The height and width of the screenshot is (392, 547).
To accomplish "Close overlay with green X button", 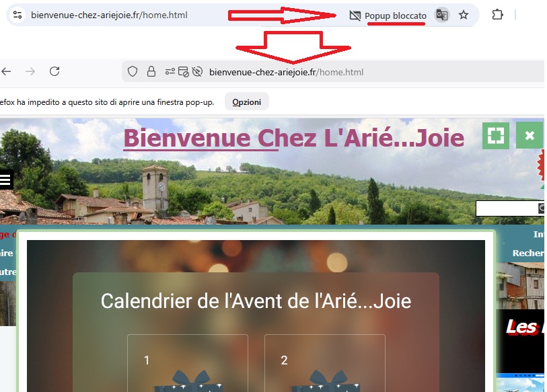I will pos(530,135).
